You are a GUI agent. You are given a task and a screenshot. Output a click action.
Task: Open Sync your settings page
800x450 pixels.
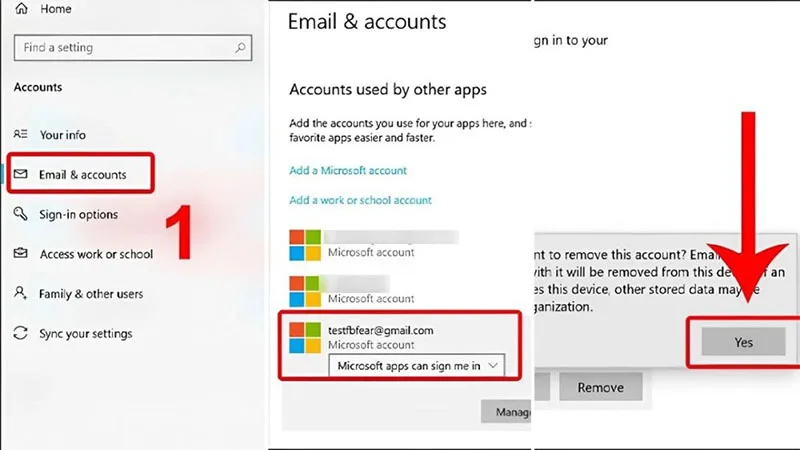(86, 334)
